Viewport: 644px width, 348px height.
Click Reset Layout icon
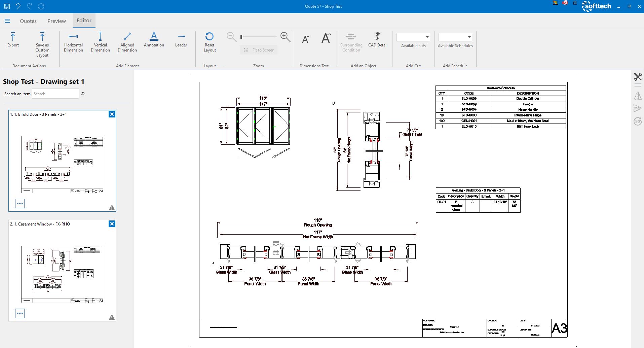[209, 36]
